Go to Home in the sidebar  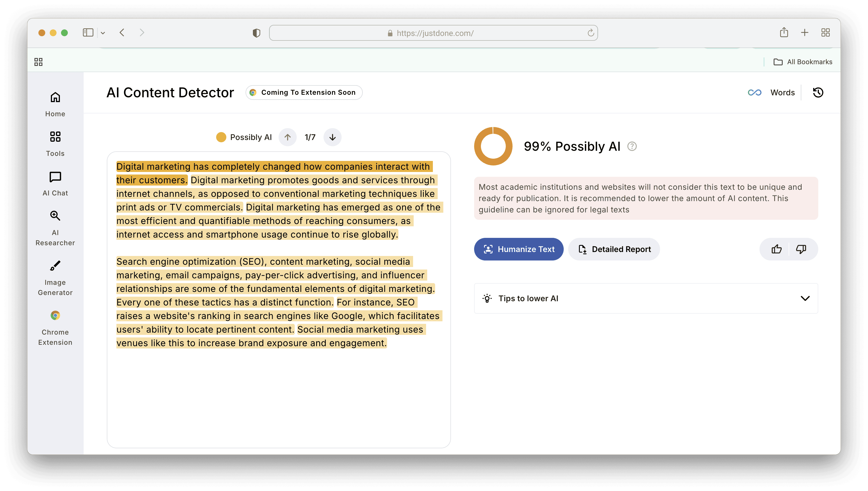(x=55, y=104)
